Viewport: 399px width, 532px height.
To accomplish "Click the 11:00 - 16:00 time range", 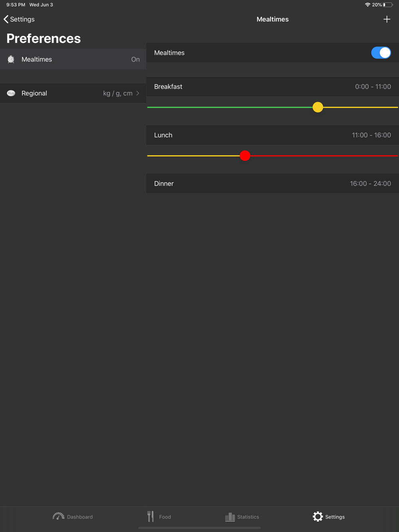I will [371, 135].
